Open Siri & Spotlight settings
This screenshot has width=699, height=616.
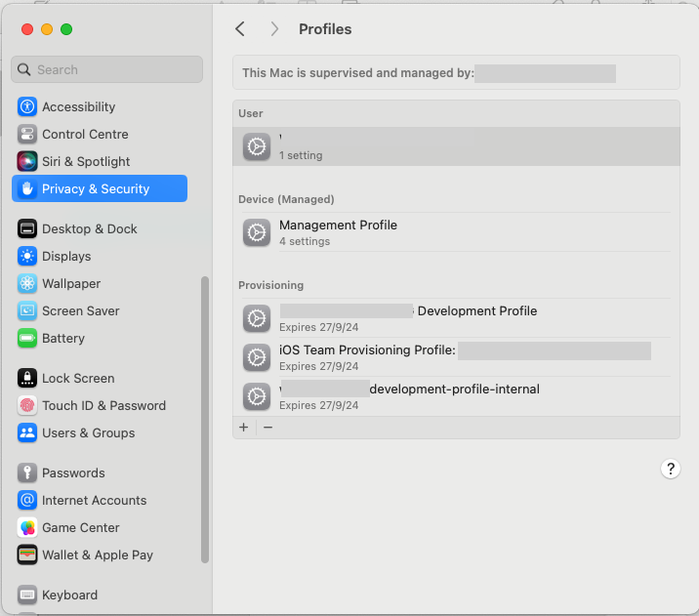pyautogui.click(x=86, y=161)
